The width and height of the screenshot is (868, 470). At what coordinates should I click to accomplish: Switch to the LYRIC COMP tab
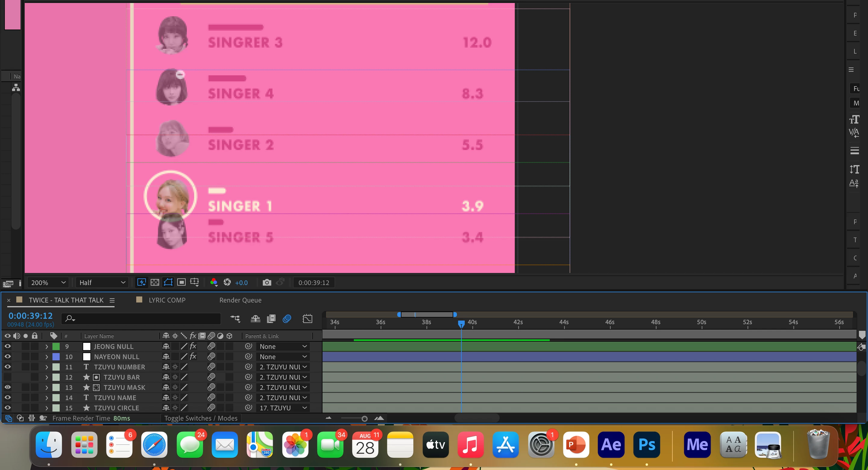pos(167,300)
